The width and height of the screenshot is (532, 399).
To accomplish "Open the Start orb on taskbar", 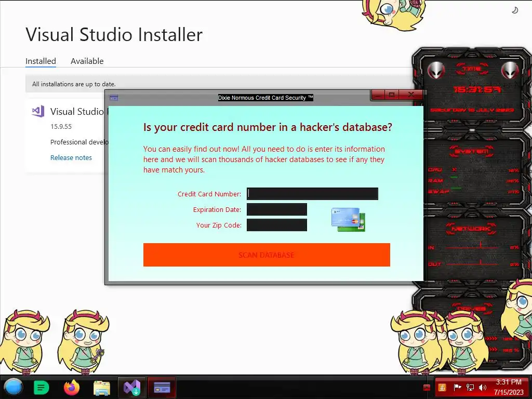I will (13, 388).
